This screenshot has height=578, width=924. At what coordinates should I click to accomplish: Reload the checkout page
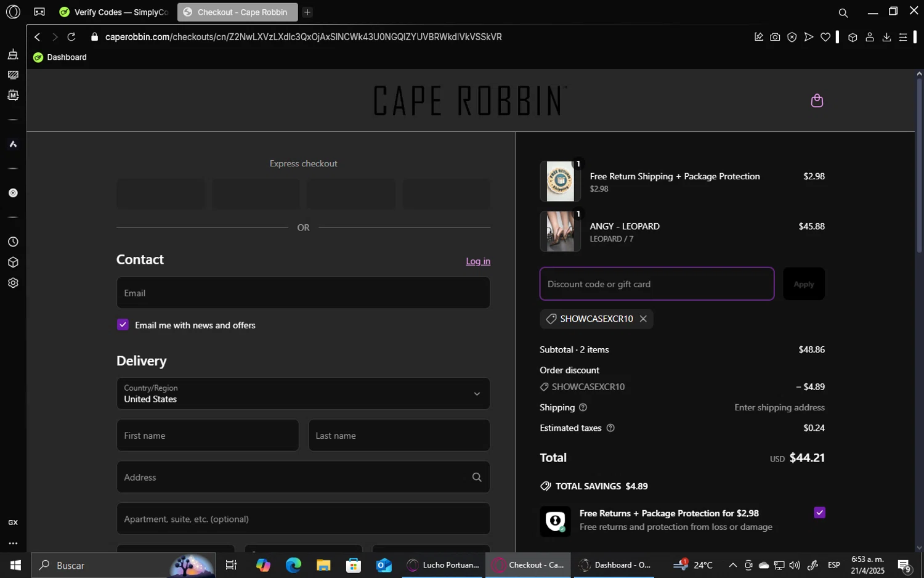71,37
